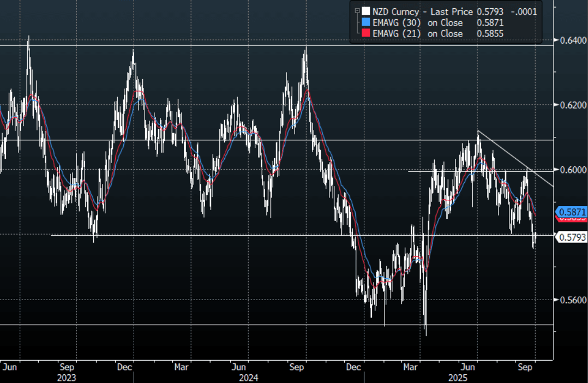Click the 0.5600 label on the price axis
The width and height of the screenshot is (588, 383).
click(570, 300)
